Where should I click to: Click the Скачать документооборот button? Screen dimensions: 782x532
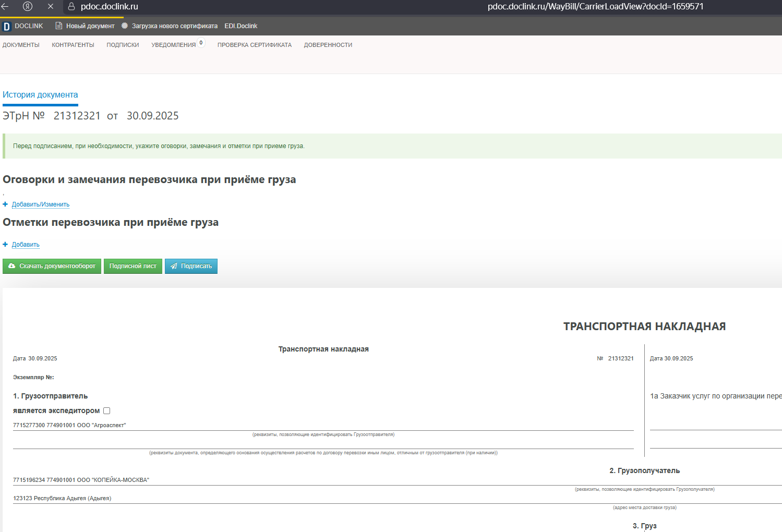pyautogui.click(x=52, y=266)
